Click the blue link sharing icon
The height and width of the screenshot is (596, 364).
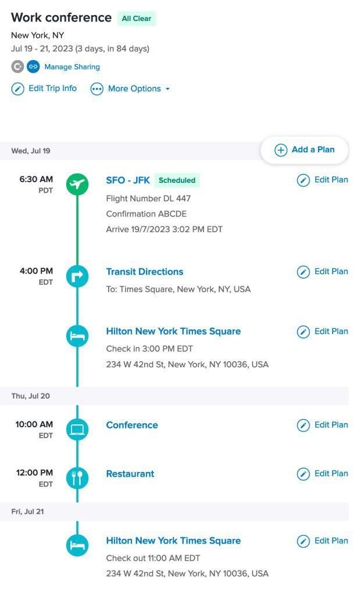(x=33, y=67)
